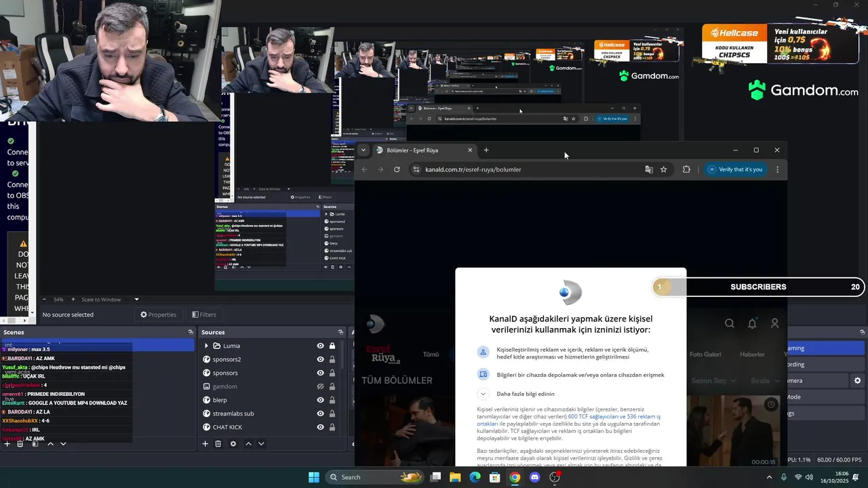Move source up in Sources toolbar
Viewport: 868px width, 488px height.
tap(248, 444)
